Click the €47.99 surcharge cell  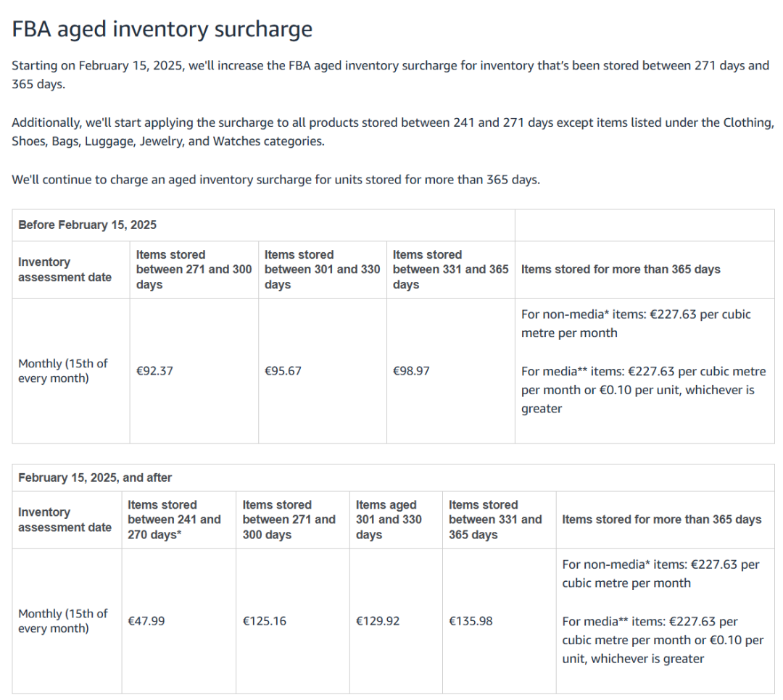tap(146, 621)
